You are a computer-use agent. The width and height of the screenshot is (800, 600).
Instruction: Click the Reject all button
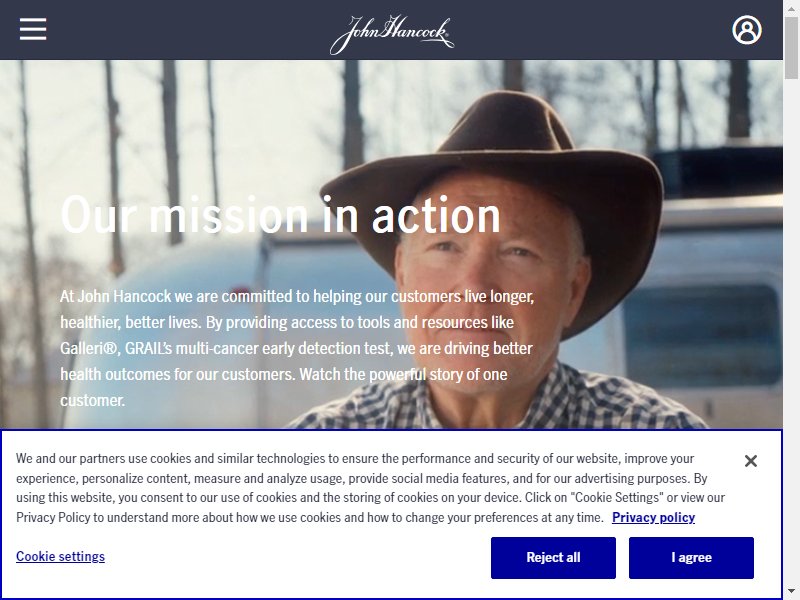[553, 558]
